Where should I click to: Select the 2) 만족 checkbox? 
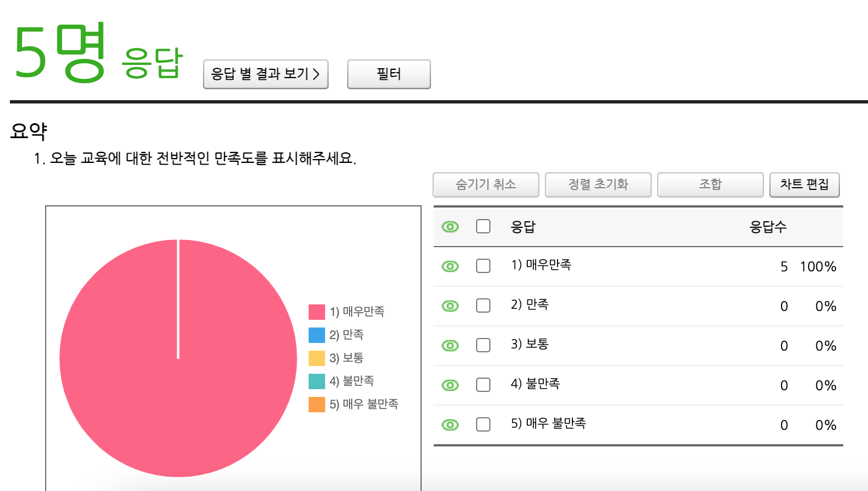coord(483,305)
